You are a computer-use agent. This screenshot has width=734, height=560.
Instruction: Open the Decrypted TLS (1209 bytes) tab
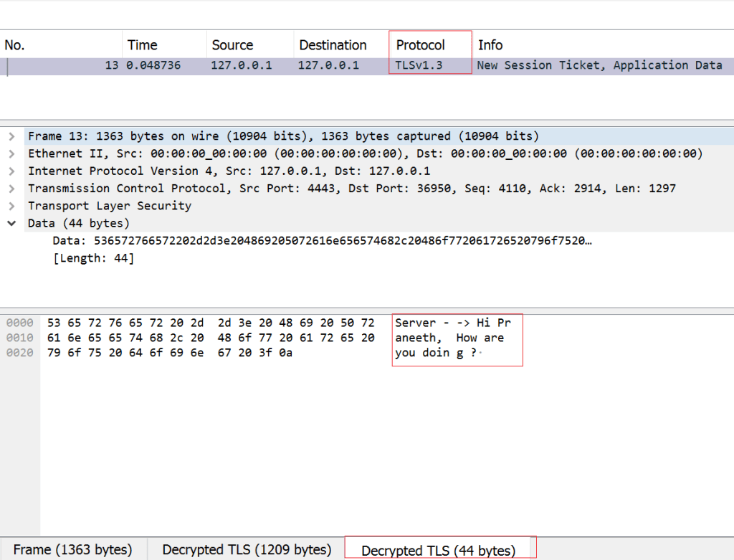point(247,550)
